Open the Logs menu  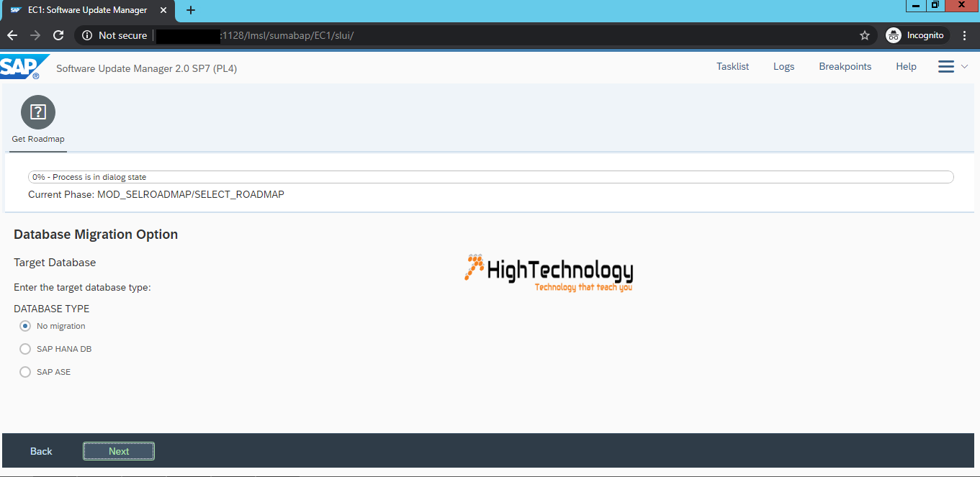point(783,67)
